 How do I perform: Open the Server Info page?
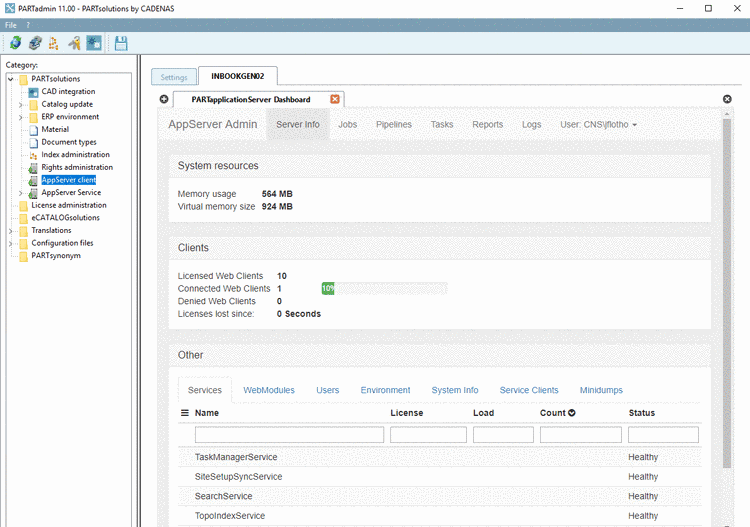298,124
